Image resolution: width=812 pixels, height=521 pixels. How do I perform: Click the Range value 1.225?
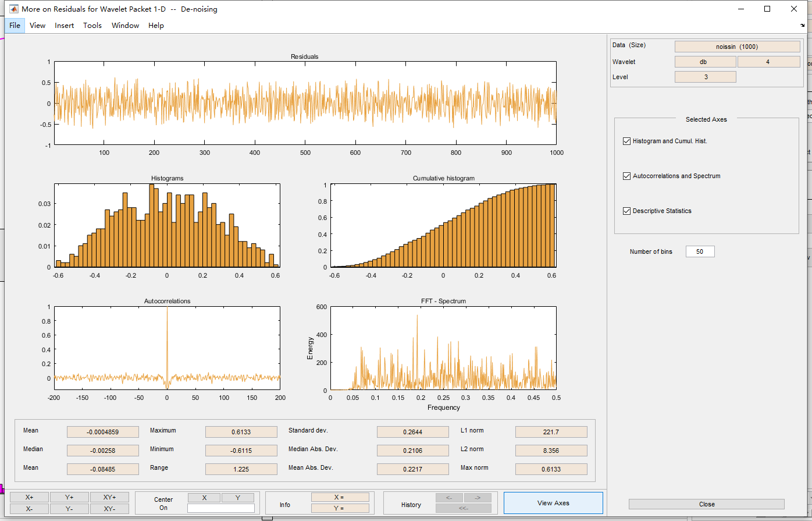(x=241, y=469)
